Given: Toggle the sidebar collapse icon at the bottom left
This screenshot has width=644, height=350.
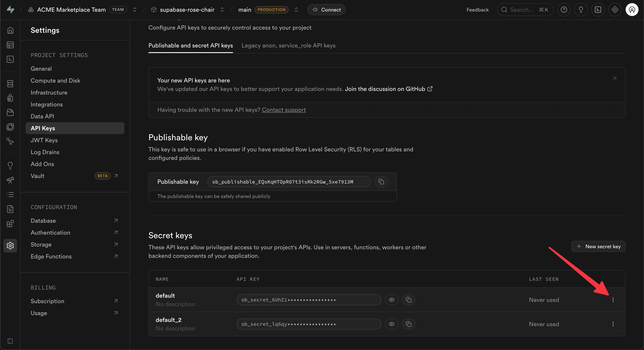Looking at the screenshot, I should pos(10,341).
